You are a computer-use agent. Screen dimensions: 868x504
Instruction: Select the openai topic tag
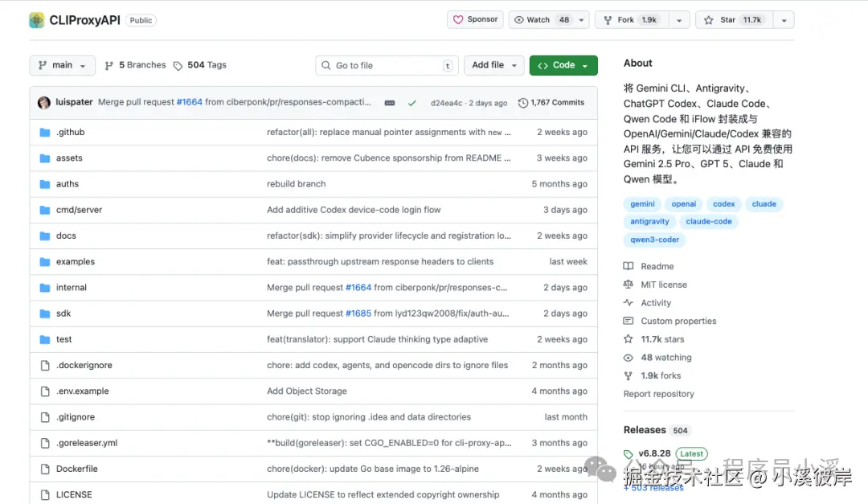coord(684,204)
